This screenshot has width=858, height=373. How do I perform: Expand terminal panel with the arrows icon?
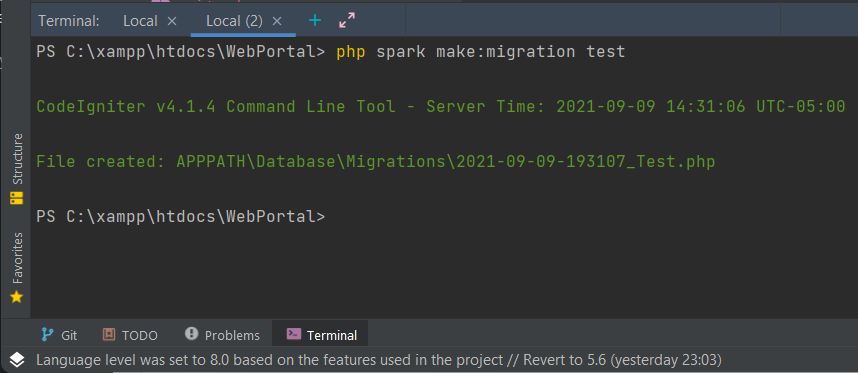pyautogui.click(x=347, y=20)
